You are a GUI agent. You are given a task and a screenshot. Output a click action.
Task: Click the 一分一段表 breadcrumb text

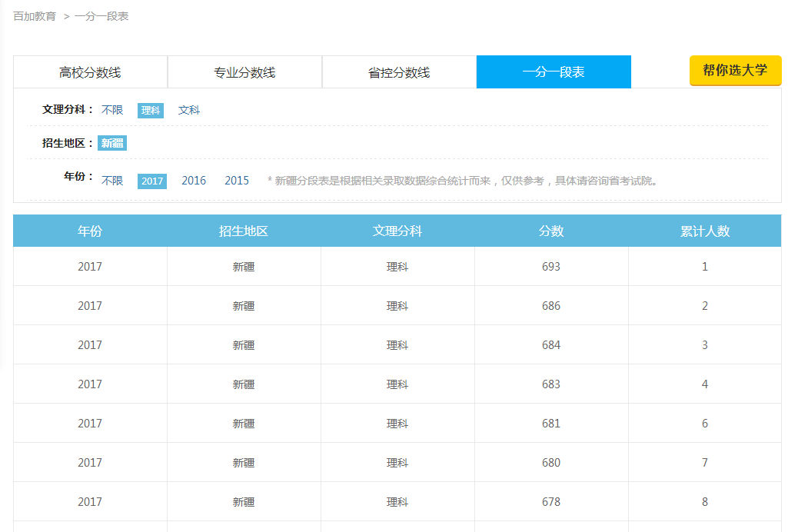coord(101,16)
